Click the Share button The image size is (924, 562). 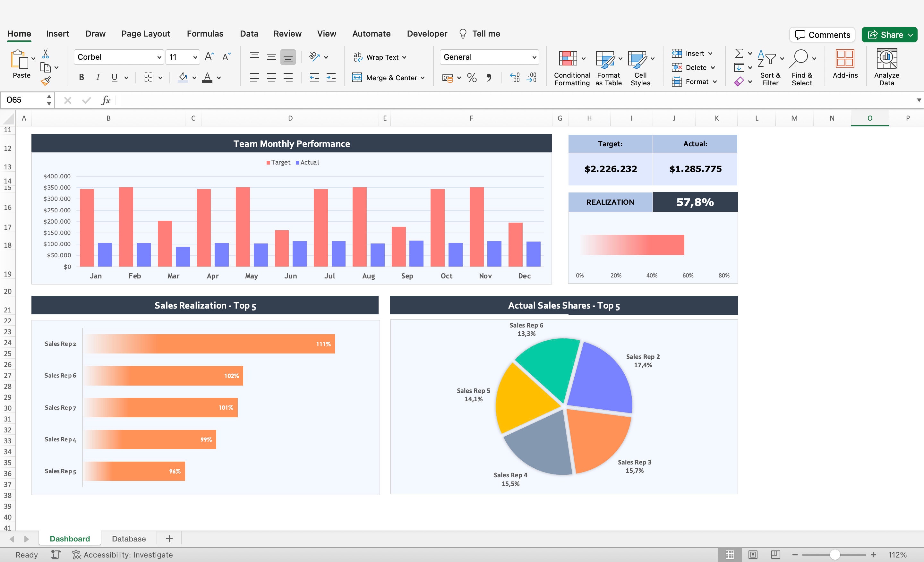889,35
